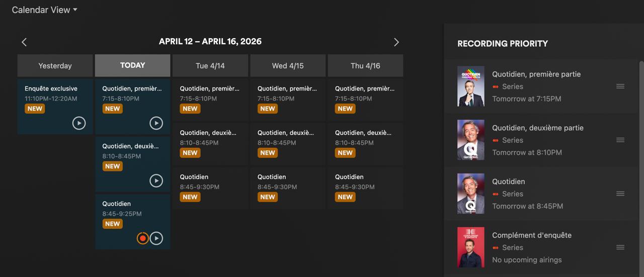Viewport: 644px width, 277px height.
Task: Play today's Quotidien, deuxième partie recording
Action: point(156,180)
